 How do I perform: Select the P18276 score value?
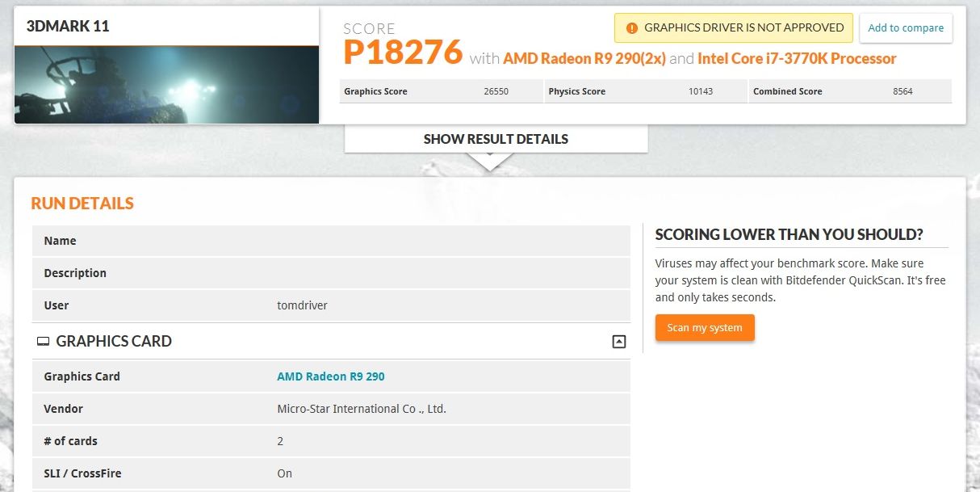403,53
